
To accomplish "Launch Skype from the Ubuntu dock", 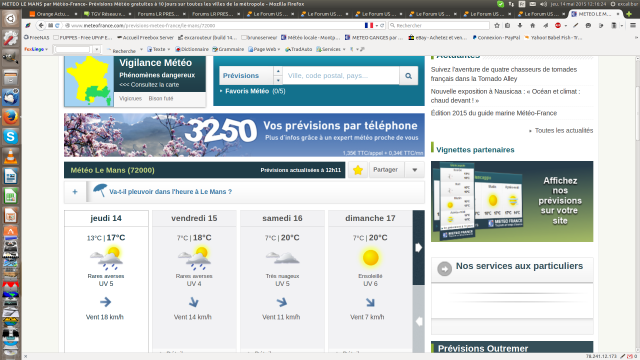I will point(11,136).
